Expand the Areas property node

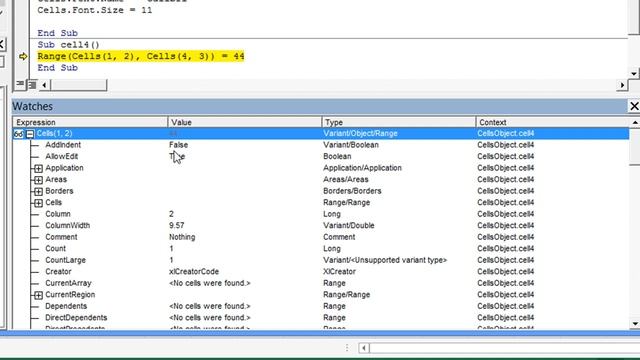click(x=38, y=180)
